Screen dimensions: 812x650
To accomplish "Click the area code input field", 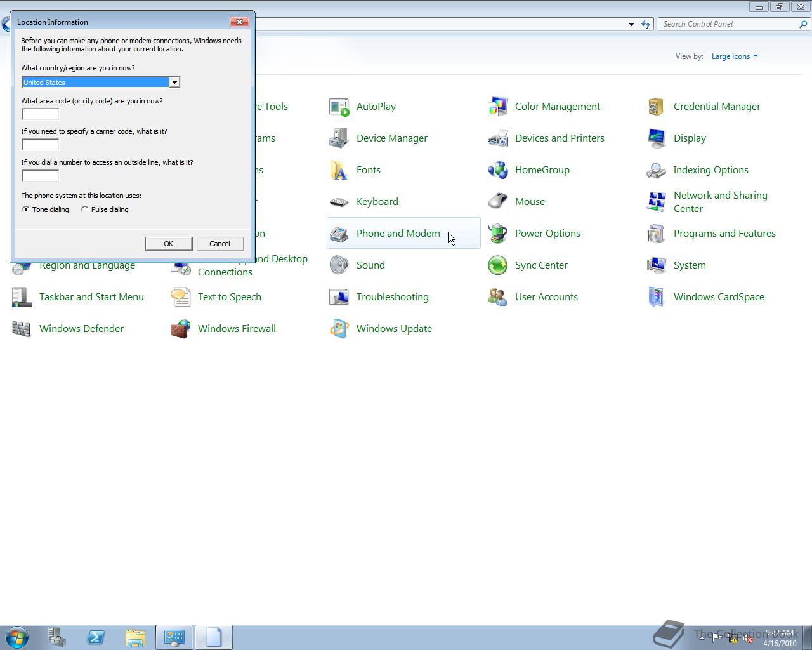I will pos(41,114).
